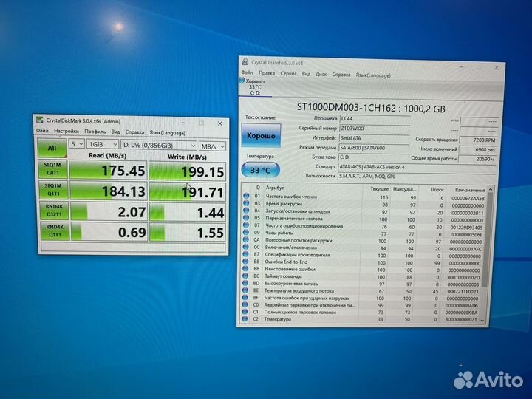Open Вид menu in CrystalDiskMark
This screenshot has width=532, height=399.
[115, 132]
